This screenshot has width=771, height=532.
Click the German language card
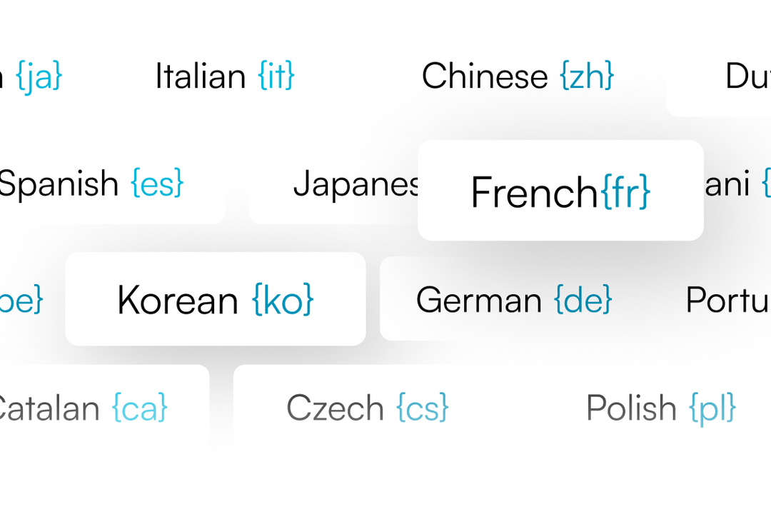pyautogui.click(x=513, y=300)
